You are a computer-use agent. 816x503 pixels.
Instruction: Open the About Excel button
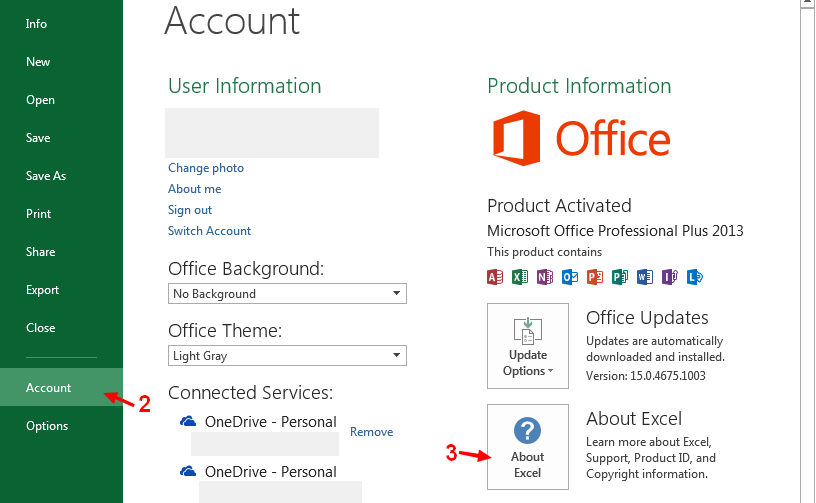point(527,447)
